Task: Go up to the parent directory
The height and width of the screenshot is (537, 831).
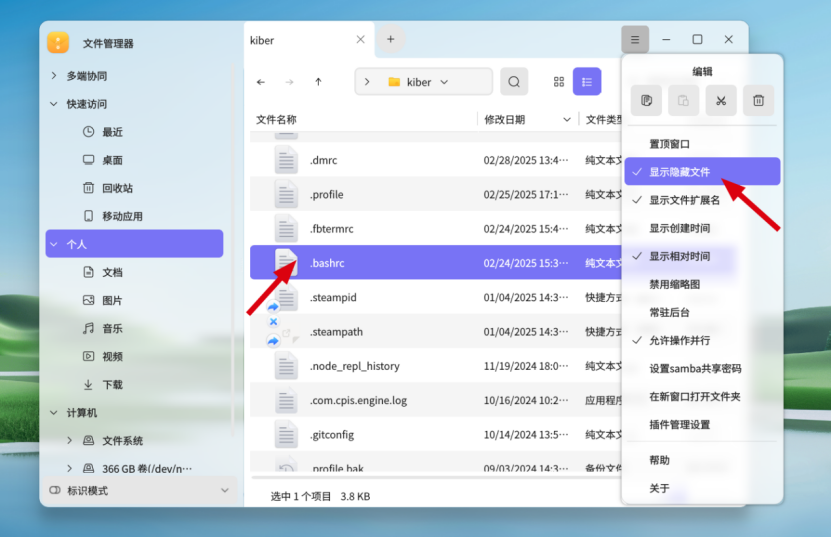Action: pos(318,82)
